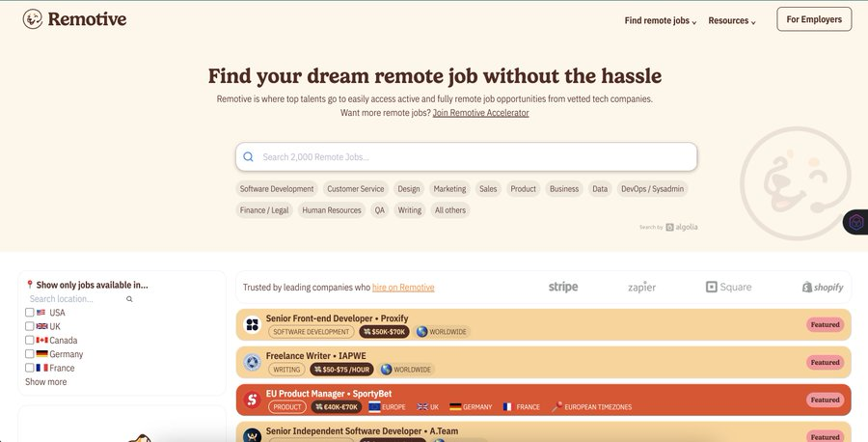Viewport: 868px width, 442px height.
Task: Open the Join Remotive Accelerator link
Action: tap(480, 113)
